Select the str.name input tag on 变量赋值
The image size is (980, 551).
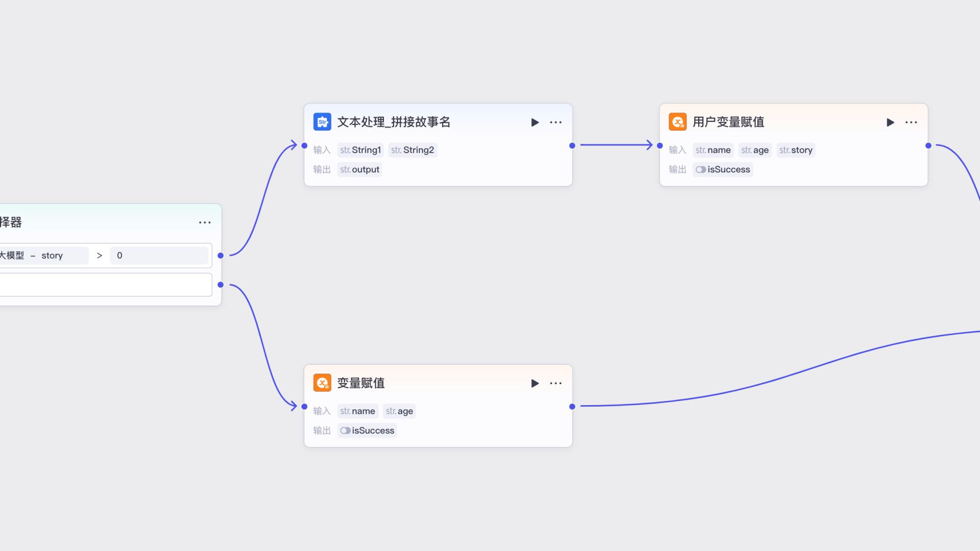[x=357, y=411]
